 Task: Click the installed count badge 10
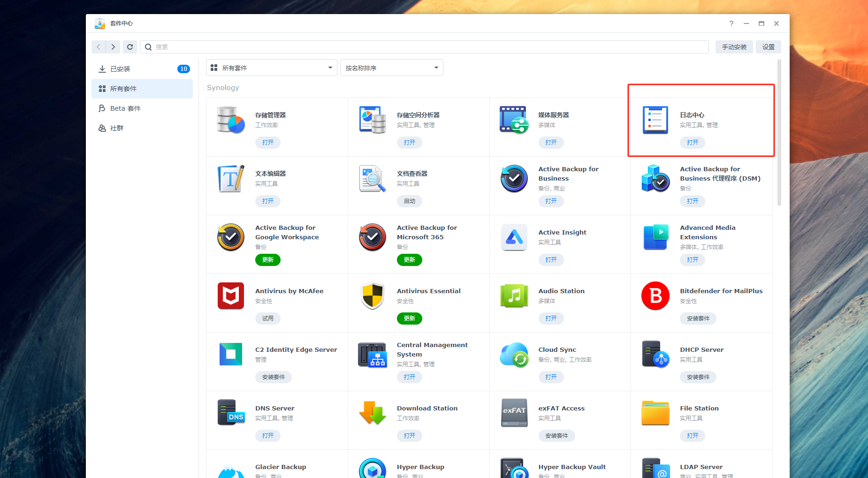[x=183, y=69]
